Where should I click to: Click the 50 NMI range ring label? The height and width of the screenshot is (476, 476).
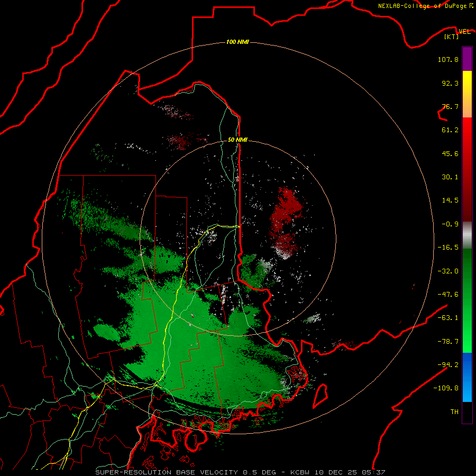(237, 140)
